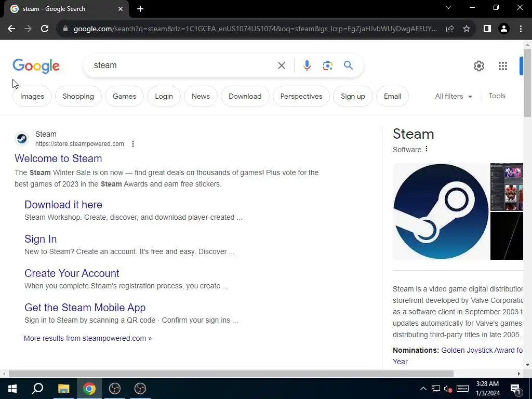The height and width of the screenshot is (399, 532).
Task: Select the Login filter chip
Action: [x=164, y=96]
